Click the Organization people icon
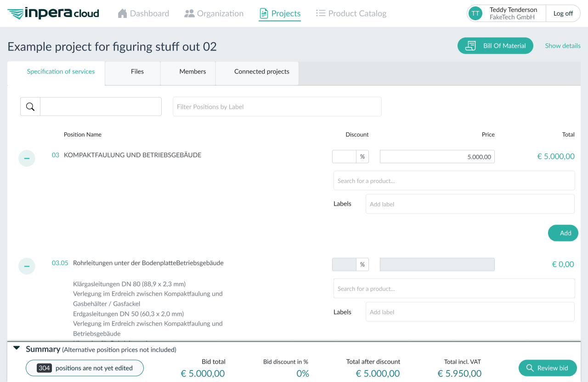This screenshot has height=382, width=588. click(x=189, y=13)
